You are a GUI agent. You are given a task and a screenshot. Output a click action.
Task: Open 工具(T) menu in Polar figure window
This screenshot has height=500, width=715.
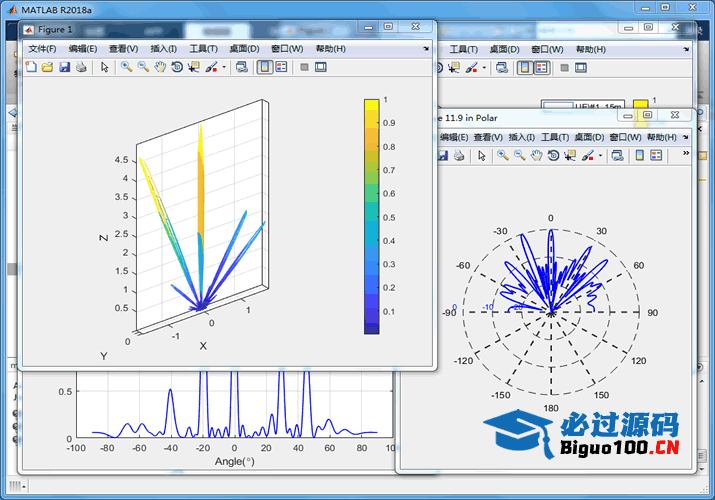tap(554, 137)
